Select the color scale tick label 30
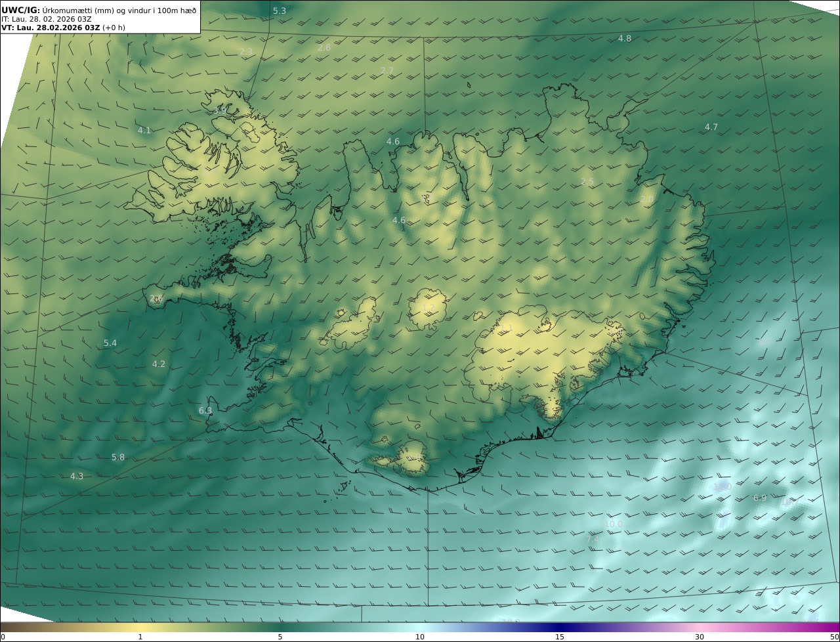The image size is (840, 642). pyautogui.click(x=700, y=637)
